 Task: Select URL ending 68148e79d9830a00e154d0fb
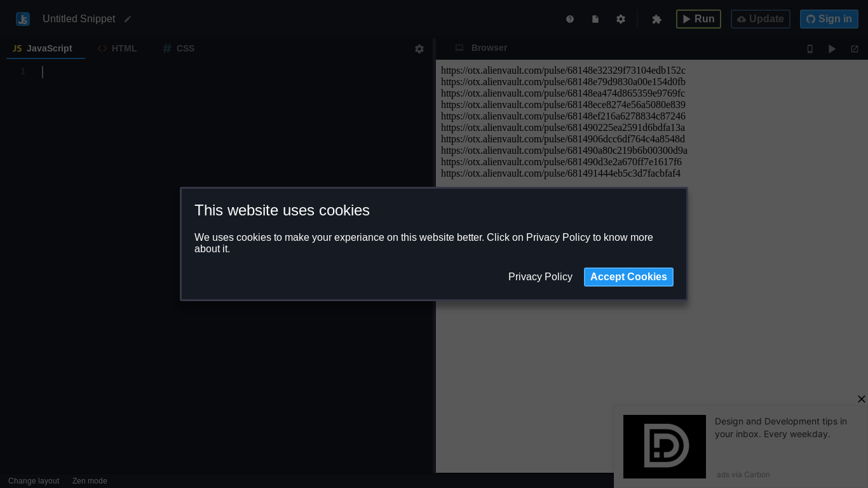click(563, 82)
